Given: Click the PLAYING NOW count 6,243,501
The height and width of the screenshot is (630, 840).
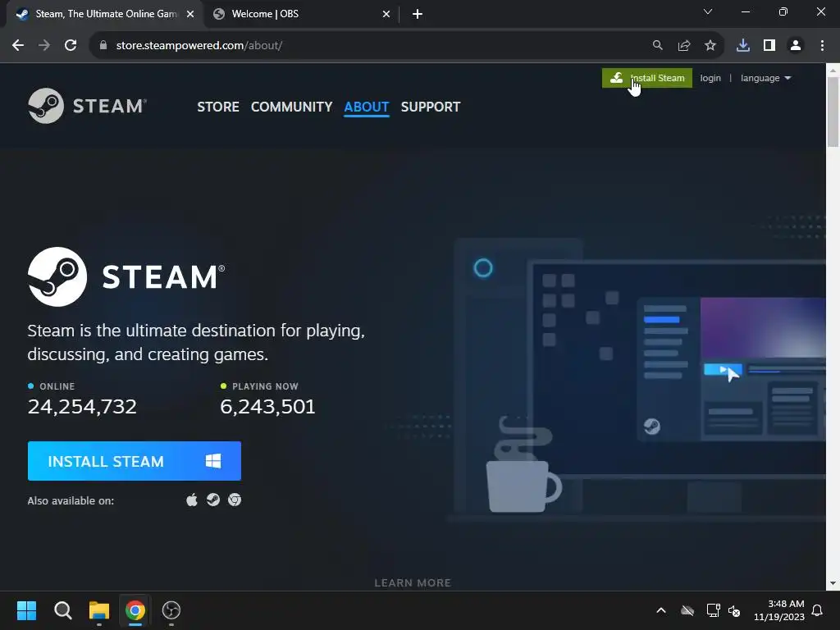Looking at the screenshot, I should 267,407.
